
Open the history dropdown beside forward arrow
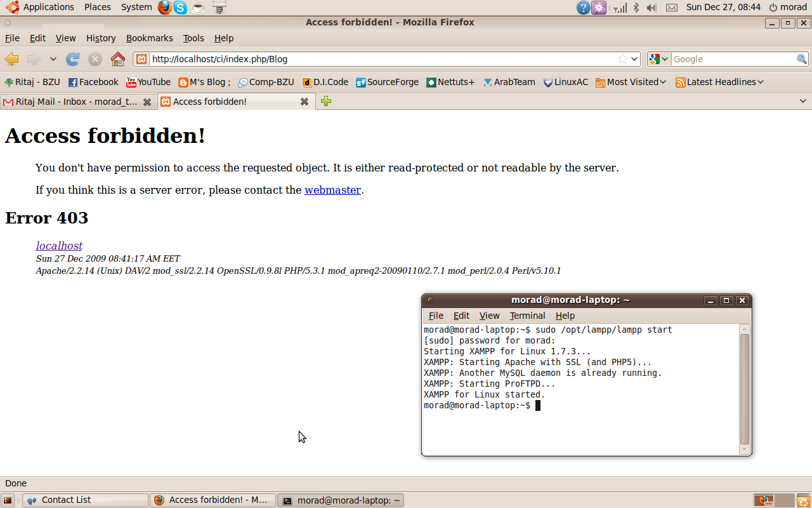tap(53, 59)
